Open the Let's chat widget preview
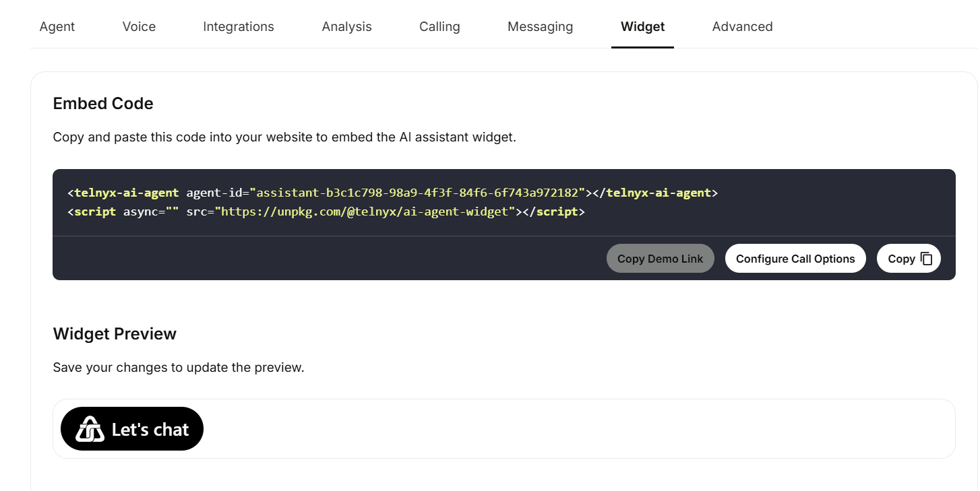980x491 pixels. coord(131,428)
